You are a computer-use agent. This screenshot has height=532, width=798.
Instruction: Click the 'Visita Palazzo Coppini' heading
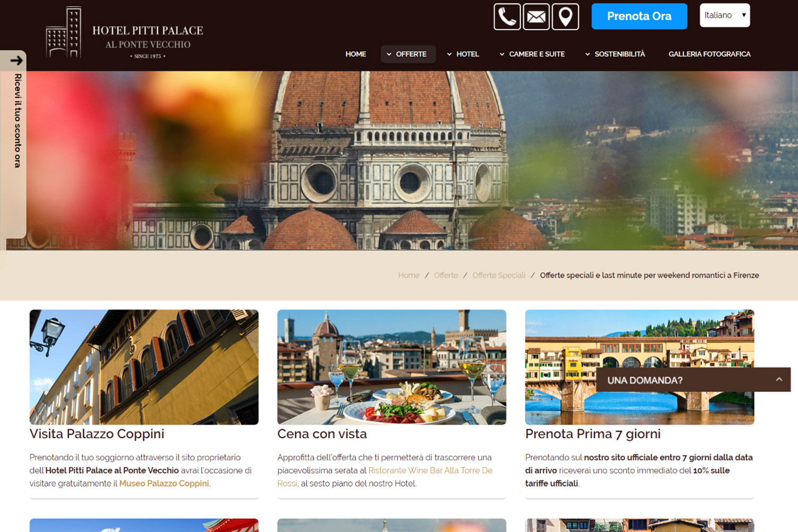(x=97, y=434)
